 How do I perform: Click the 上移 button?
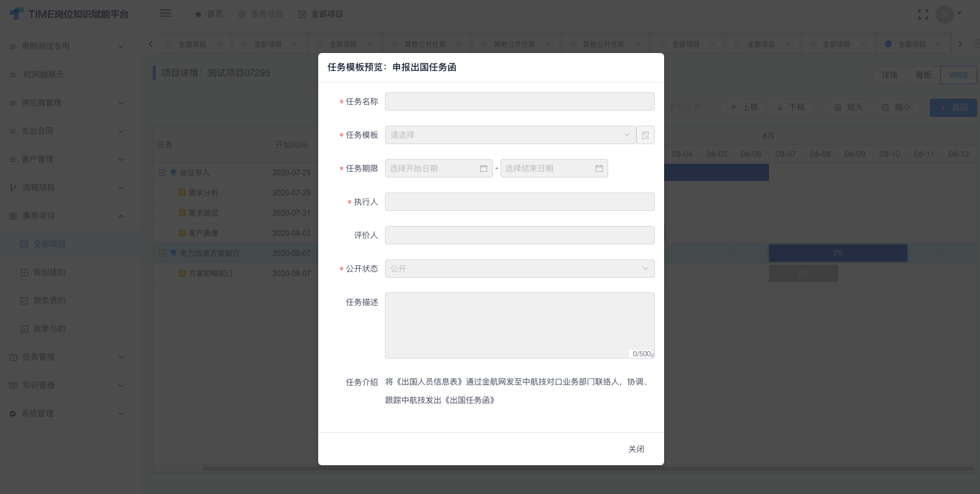pyautogui.click(x=744, y=107)
